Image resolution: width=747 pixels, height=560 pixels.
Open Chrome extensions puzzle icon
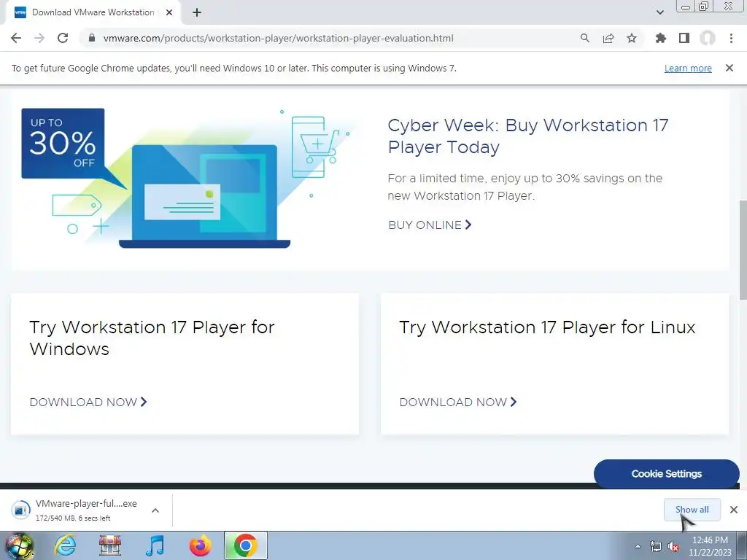[x=660, y=38]
